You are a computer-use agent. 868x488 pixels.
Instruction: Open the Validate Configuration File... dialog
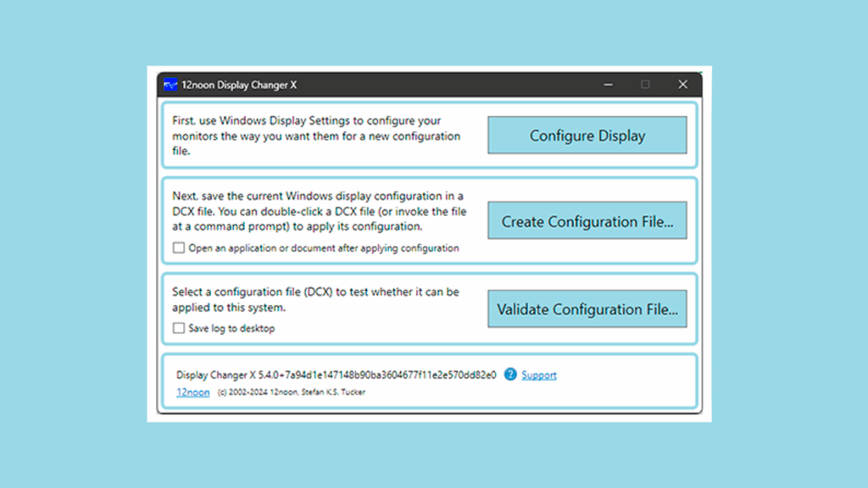point(587,309)
